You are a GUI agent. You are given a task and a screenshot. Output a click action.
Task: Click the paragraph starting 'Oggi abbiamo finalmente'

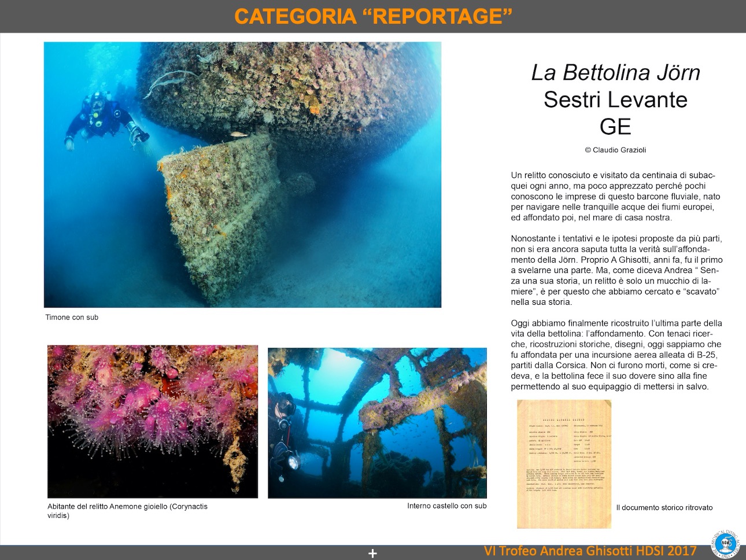tap(615, 355)
